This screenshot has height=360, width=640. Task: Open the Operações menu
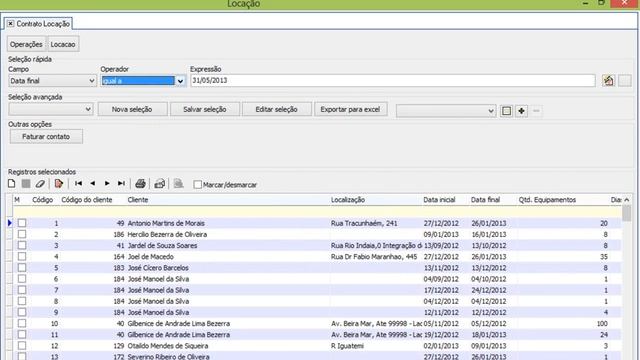click(26, 44)
